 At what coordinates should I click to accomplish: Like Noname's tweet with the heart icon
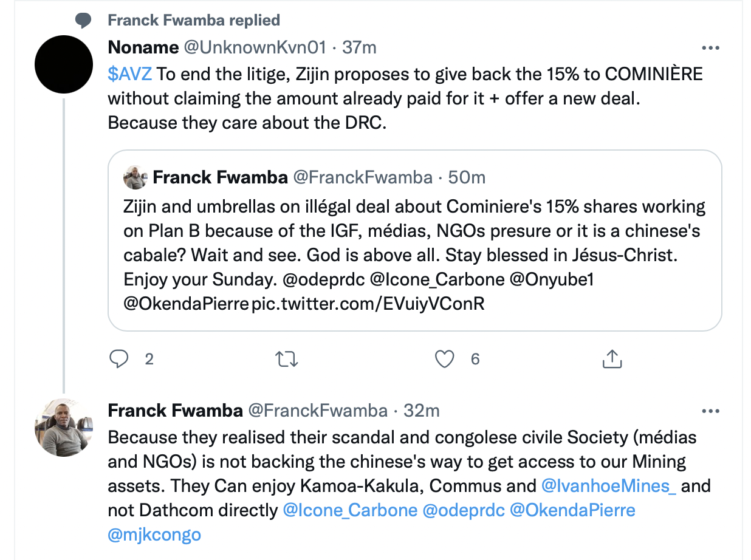[445, 359]
